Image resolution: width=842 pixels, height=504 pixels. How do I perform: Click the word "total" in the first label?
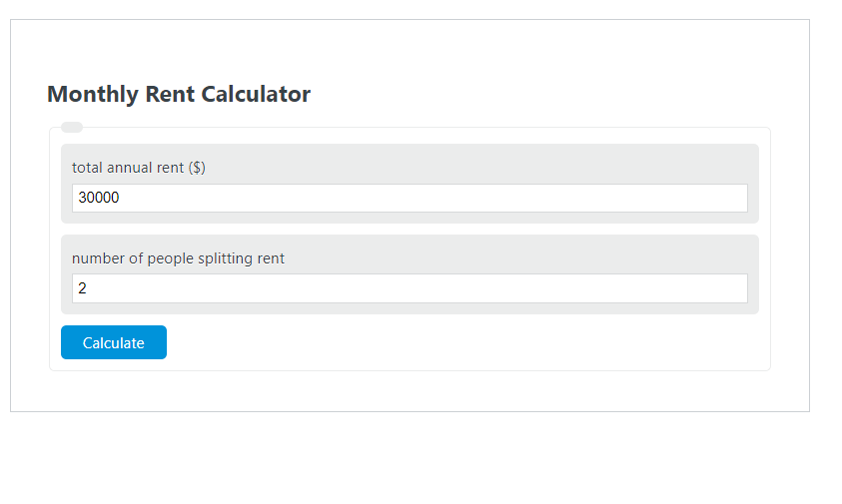87,168
